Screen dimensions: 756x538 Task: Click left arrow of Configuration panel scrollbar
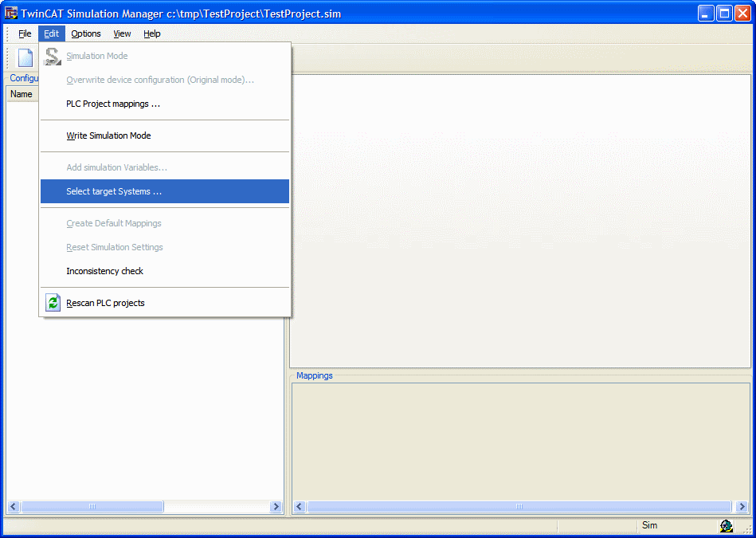coord(14,507)
